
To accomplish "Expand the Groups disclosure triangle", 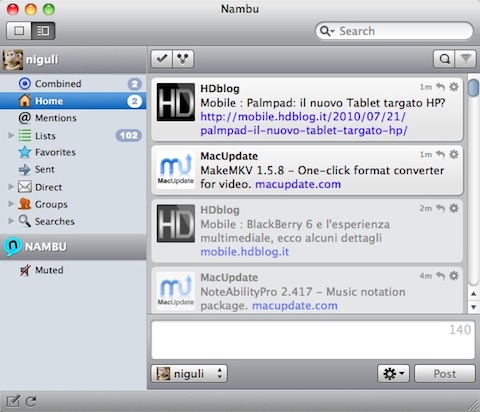I will coord(11,204).
